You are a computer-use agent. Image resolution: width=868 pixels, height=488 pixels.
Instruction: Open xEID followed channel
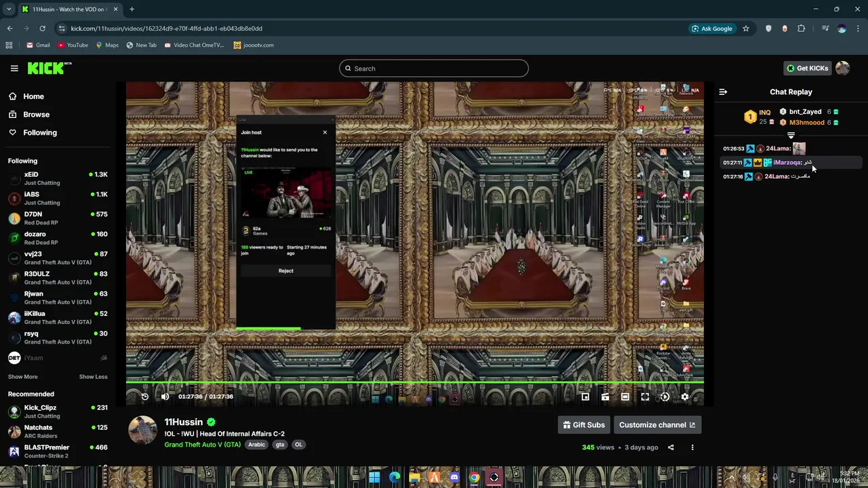click(x=58, y=178)
